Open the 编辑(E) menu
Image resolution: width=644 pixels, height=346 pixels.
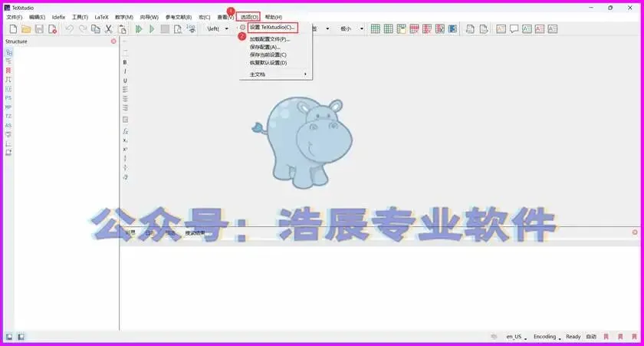point(37,17)
